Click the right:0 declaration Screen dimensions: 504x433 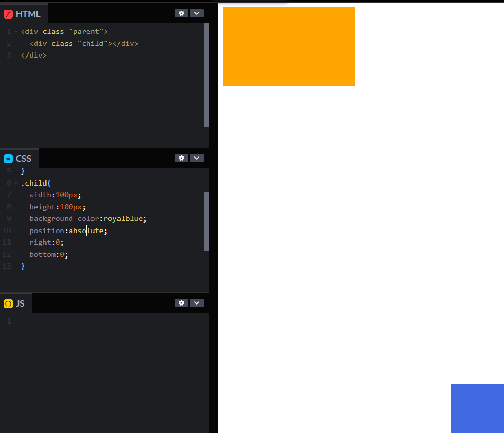[x=47, y=243]
